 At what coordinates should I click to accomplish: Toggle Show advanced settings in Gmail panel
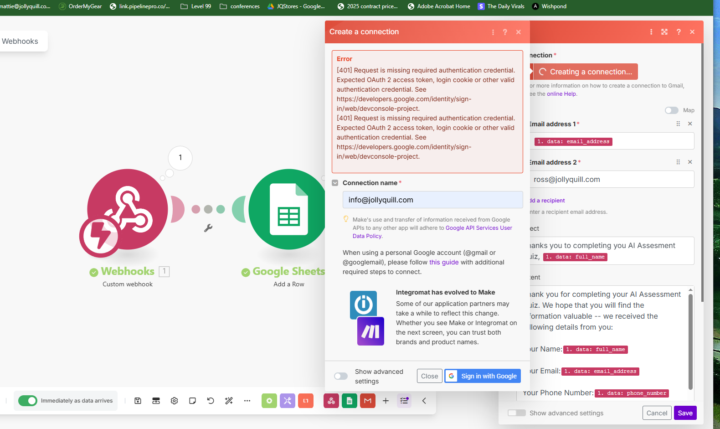pyautogui.click(x=517, y=413)
